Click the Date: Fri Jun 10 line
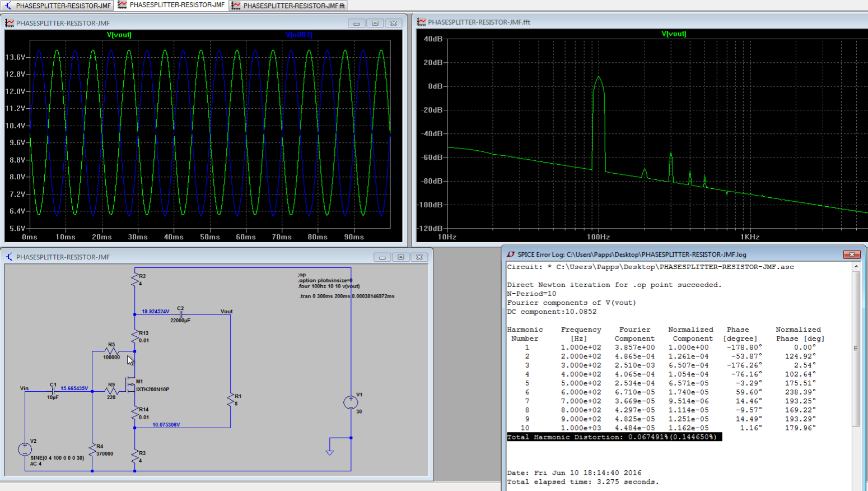Image resolution: width=868 pixels, height=491 pixels. (574, 473)
